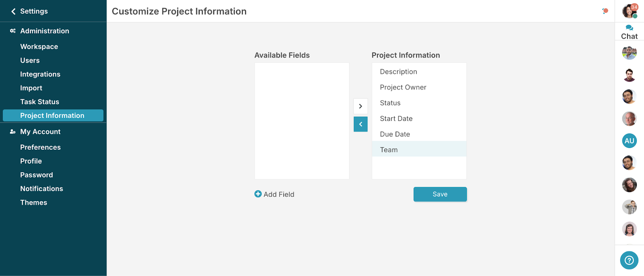Move Team back using the left-chevron button
The image size is (644, 276).
361,124
